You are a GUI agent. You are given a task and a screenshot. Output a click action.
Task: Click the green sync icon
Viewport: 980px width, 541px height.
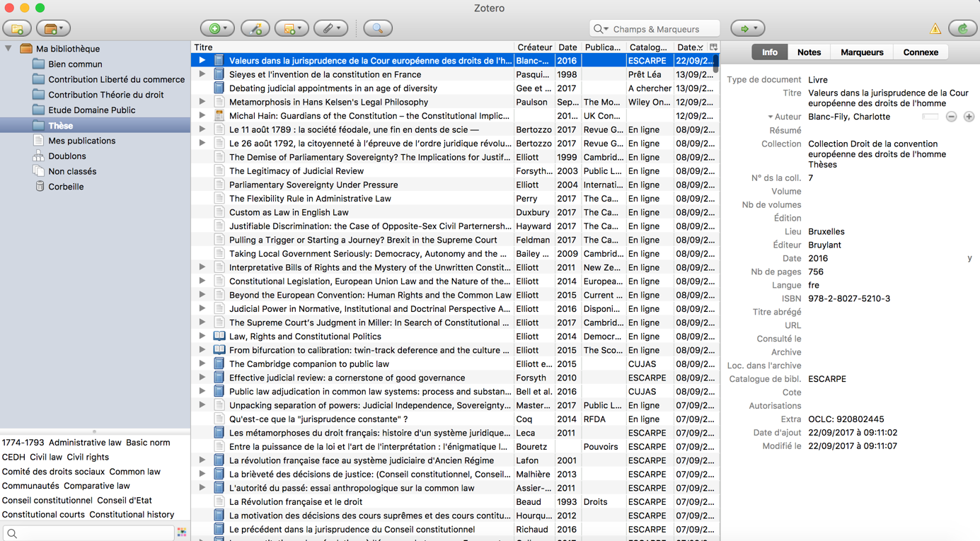(962, 29)
